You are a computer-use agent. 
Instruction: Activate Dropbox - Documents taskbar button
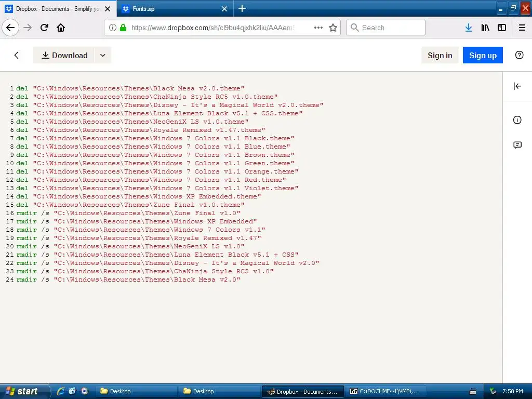pos(303,391)
